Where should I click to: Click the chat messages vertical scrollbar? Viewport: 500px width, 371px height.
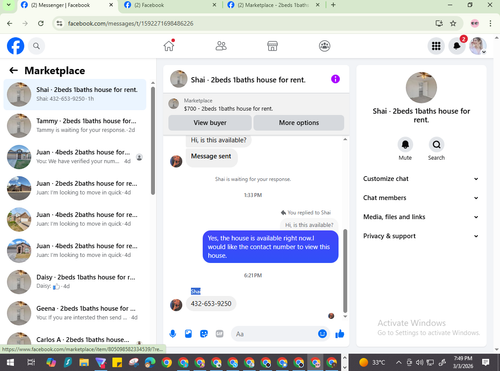(x=345, y=271)
